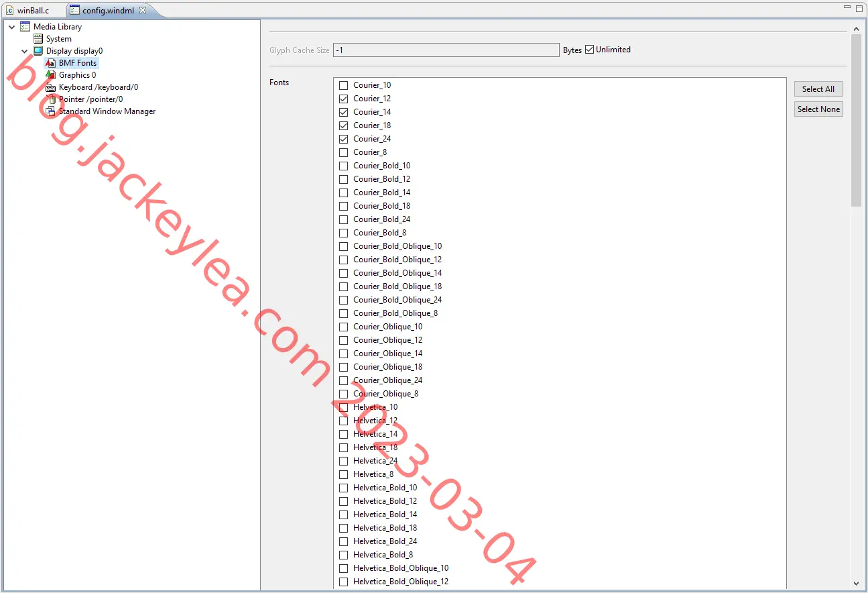868x593 pixels.
Task: Click the Standard Window Manager icon
Action: [50, 111]
